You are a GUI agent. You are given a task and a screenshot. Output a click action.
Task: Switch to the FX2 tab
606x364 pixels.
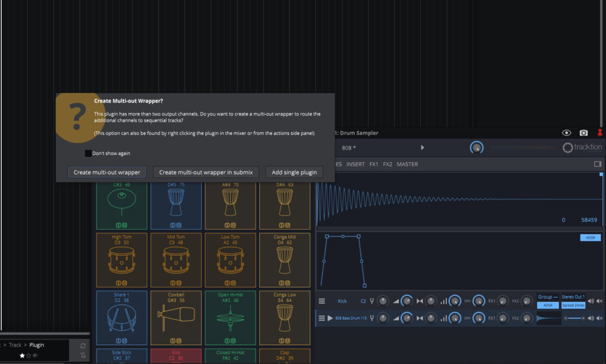(x=387, y=164)
